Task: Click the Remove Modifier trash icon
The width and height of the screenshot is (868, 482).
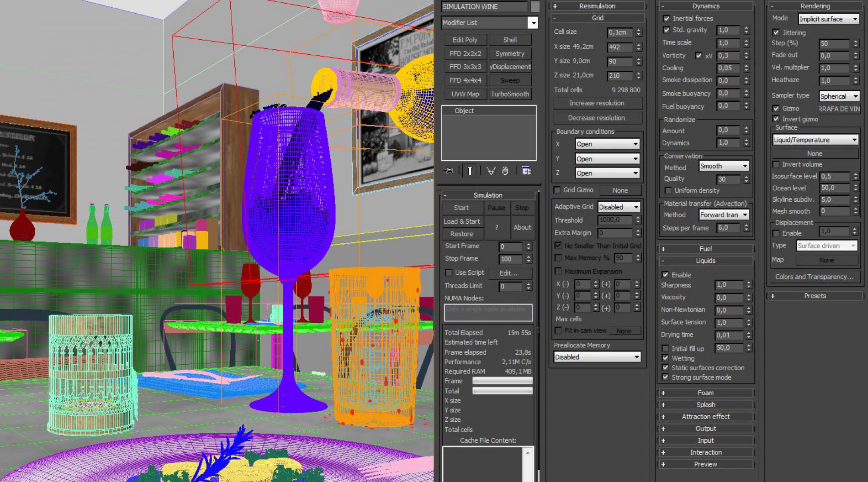Action: [x=505, y=171]
